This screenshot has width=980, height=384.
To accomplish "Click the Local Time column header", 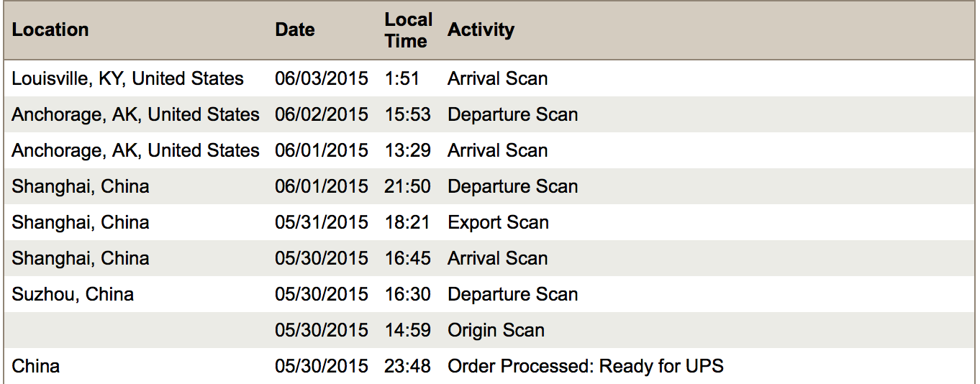I will (408, 30).
